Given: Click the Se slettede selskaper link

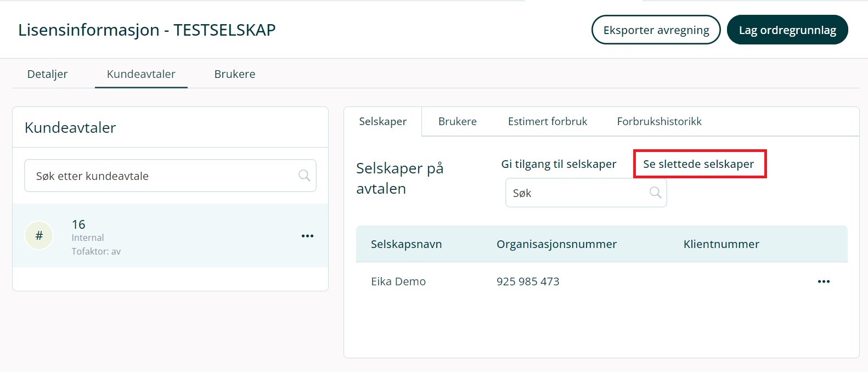Looking at the screenshot, I should [x=698, y=164].
